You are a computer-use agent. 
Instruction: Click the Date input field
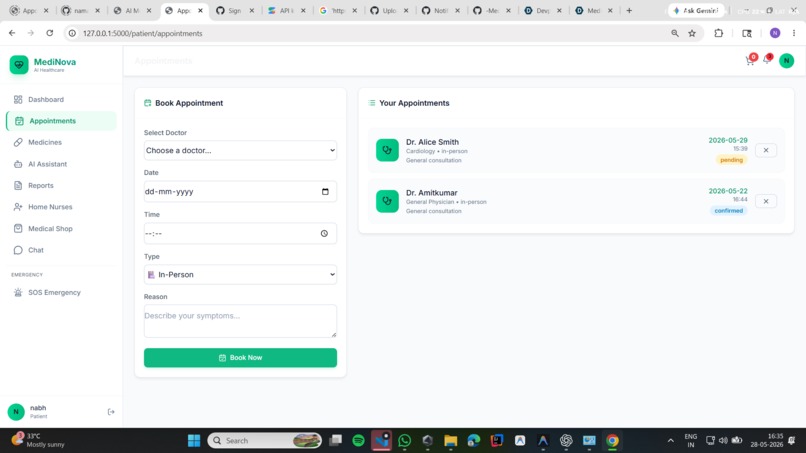pos(240,192)
